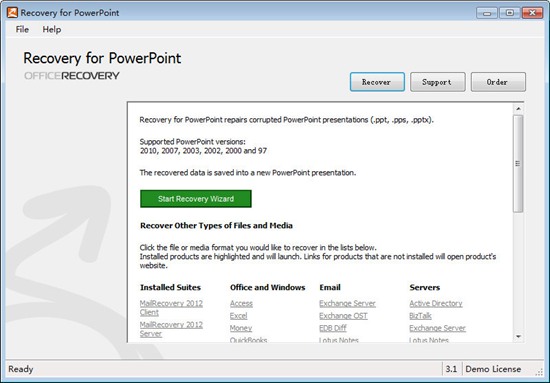Open the Lotus Notes link under Servers
550x383 pixels.
click(x=429, y=340)
